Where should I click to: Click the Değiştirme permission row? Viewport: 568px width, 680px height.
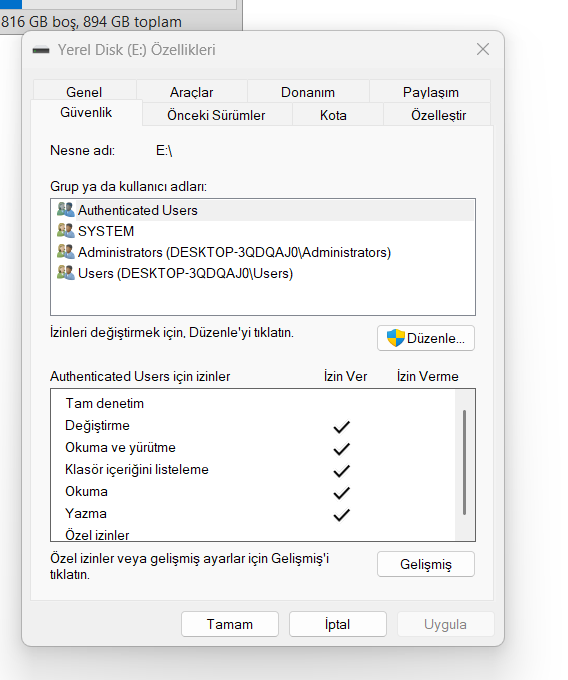click(x=253, y=425)
